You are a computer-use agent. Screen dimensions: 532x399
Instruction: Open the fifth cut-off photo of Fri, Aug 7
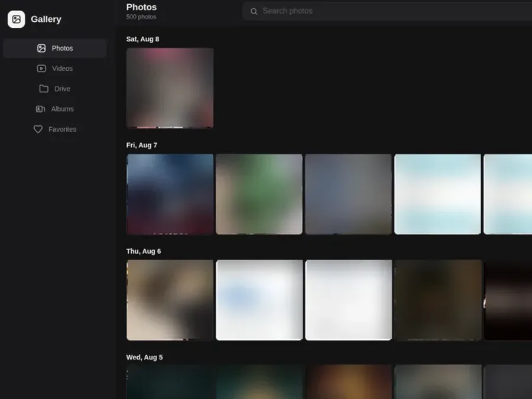tap(508, 194)
